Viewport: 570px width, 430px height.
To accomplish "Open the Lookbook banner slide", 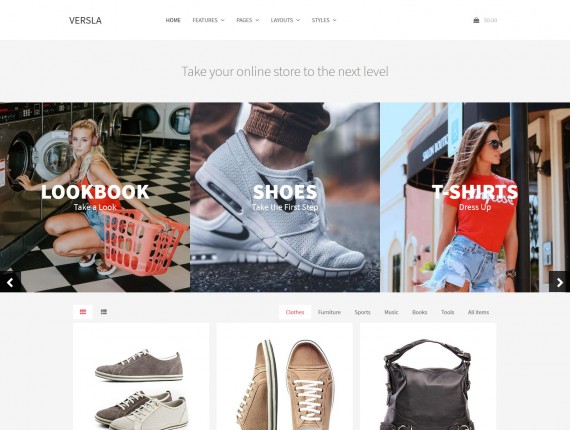I will tap(95, 197).
